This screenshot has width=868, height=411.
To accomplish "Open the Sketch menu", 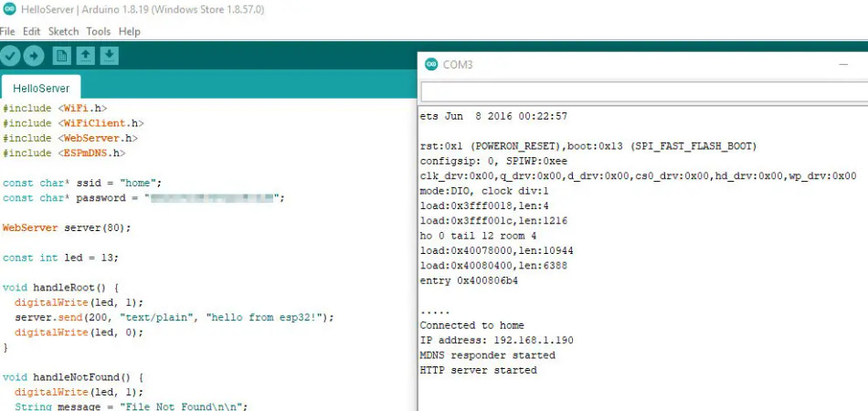I will (x=63, y=31).
